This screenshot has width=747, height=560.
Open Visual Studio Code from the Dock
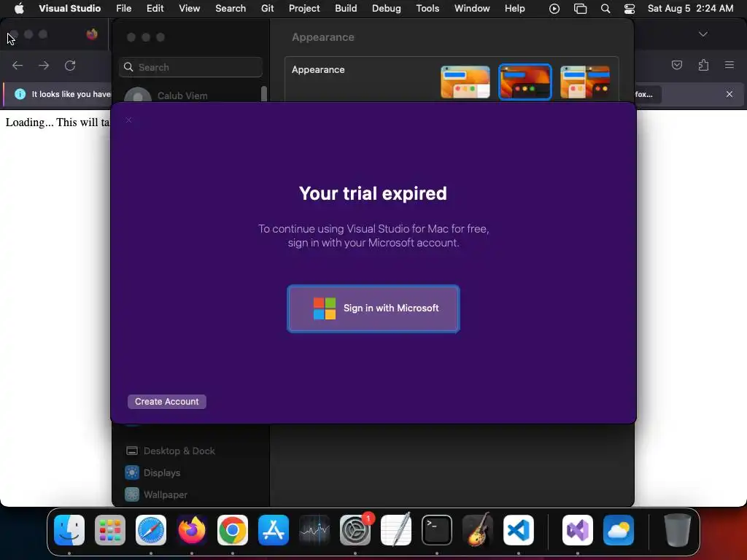point(519,530)
